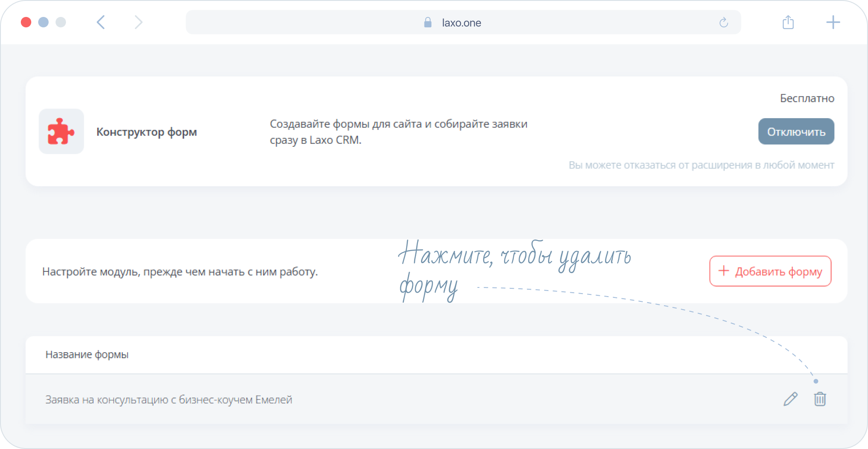Open the browser share menu

pyautogui.click(x=788, y=22)
